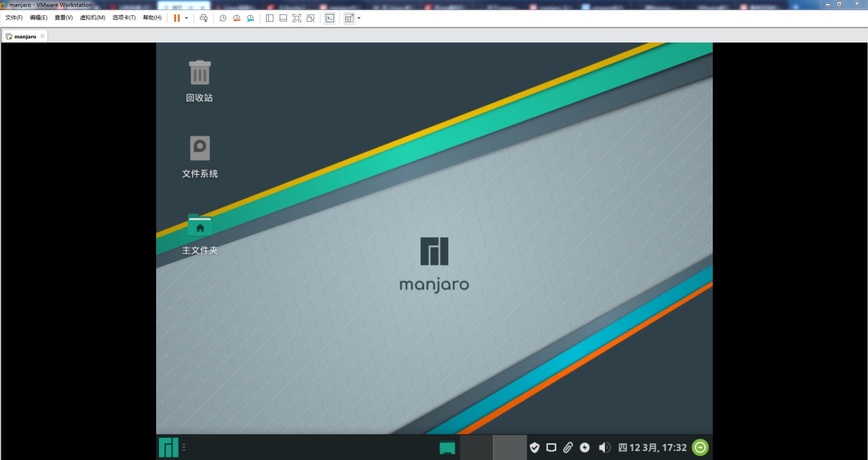Screen dimensions: 868x460
Task: Open the 编辑(E) menu
Action: point(38,18)
